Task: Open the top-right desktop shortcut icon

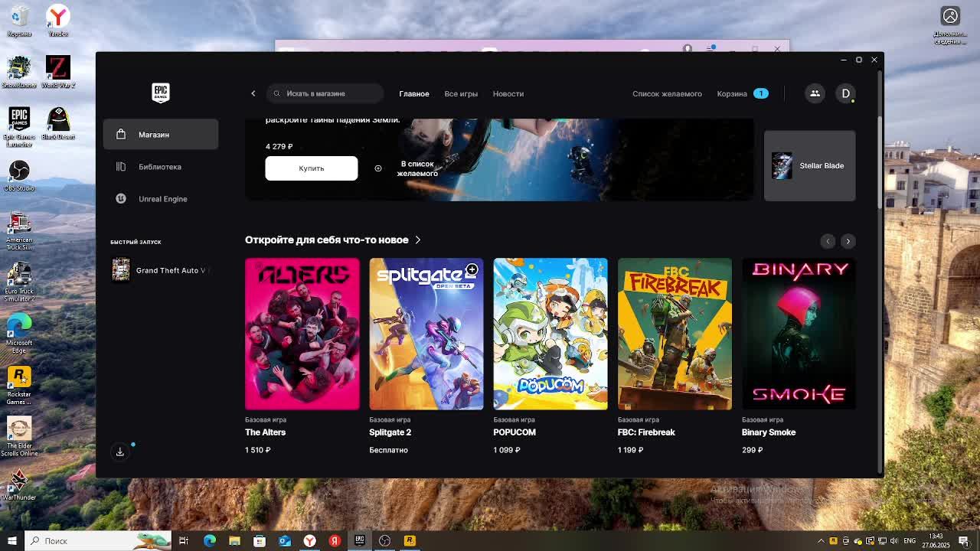Action: (x=950, y=24)
